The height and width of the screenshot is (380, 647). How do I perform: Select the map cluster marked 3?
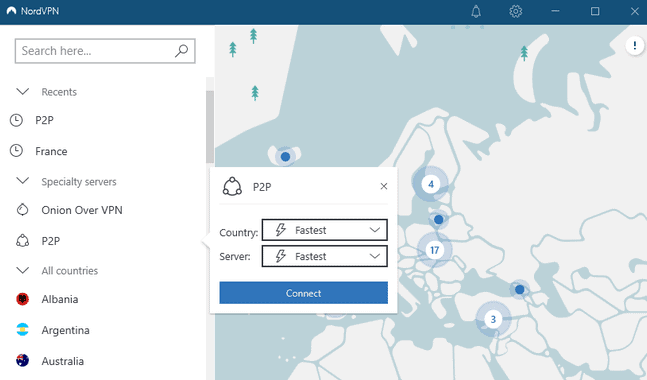point(493,319)
